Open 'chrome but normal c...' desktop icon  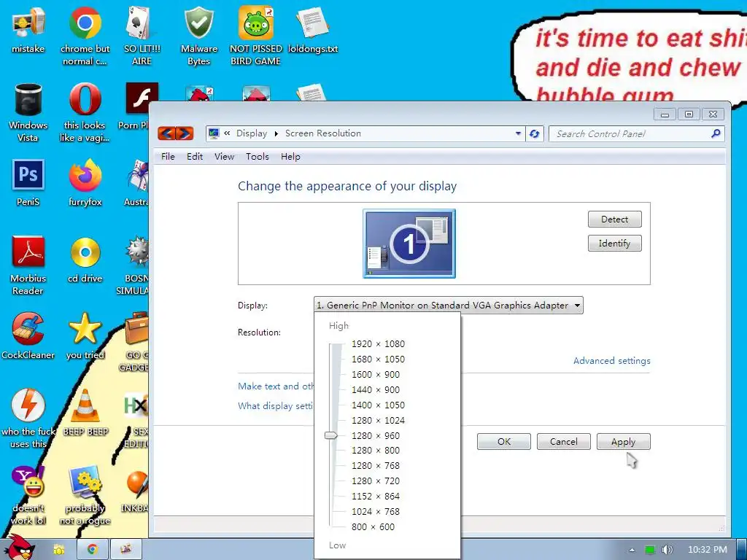(x=85, y=36)
